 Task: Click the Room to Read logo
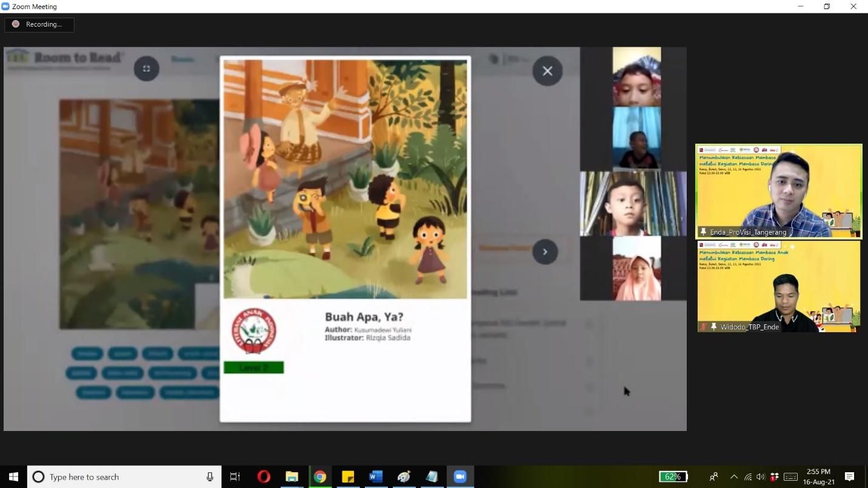point(65,58)
